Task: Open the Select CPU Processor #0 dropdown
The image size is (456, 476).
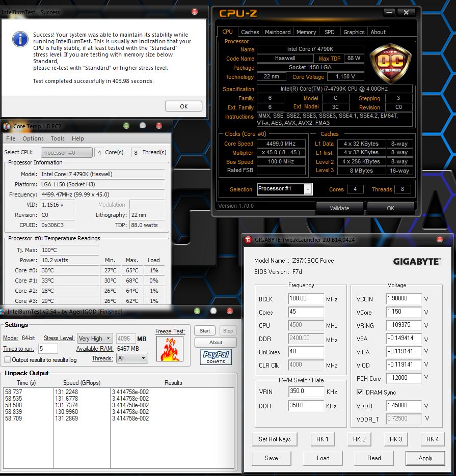Action: click(x=67, y=152)
